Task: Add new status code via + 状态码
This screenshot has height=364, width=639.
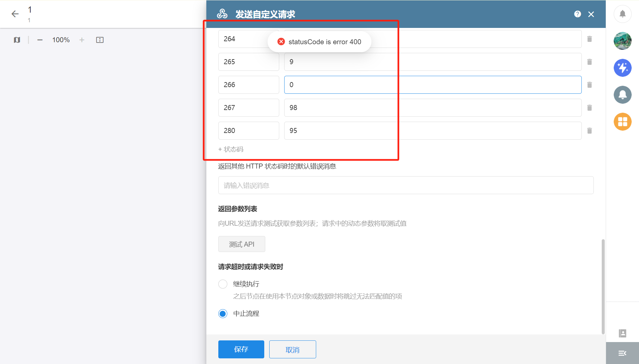Action: coord(231,149)
